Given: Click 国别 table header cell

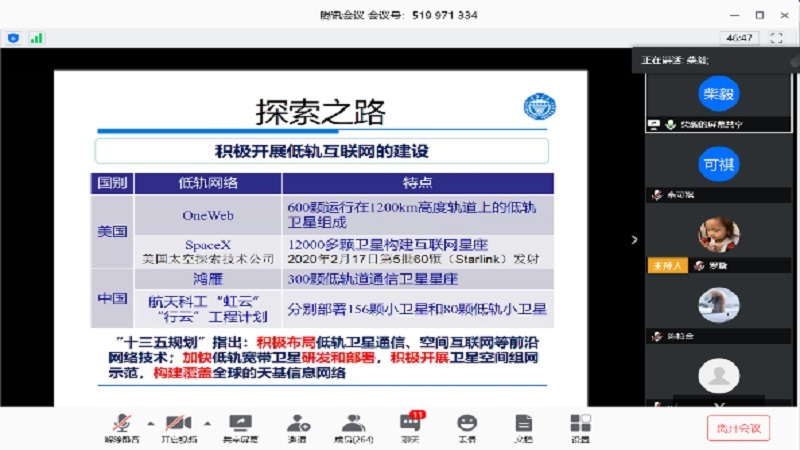Looking at the screenshot, I should click(x=112, y=183).
